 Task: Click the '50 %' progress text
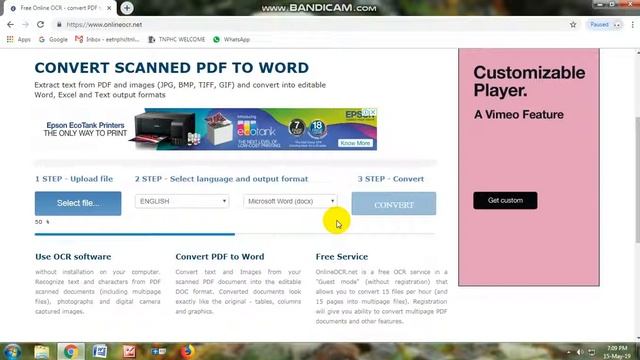tap(42, 222)
